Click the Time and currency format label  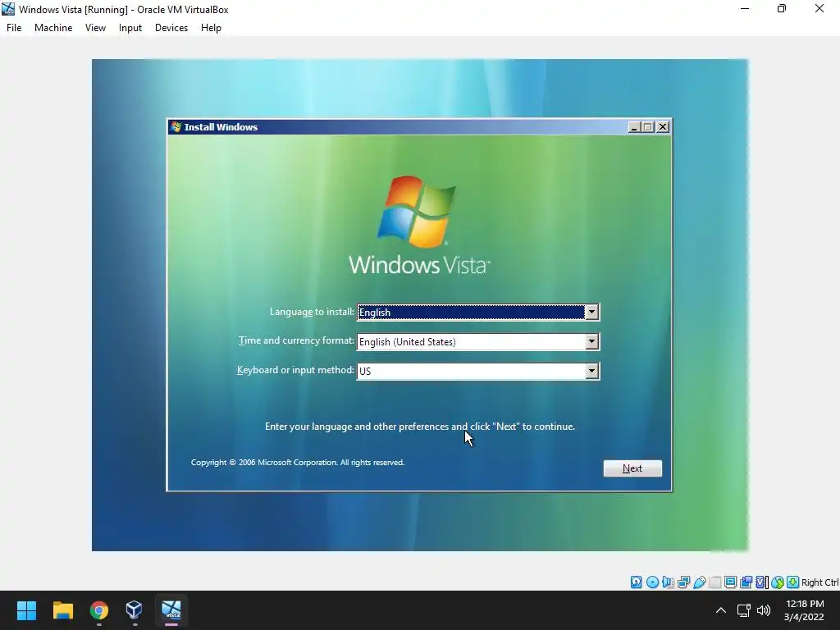pyautogui.click(x=296, y=340)
